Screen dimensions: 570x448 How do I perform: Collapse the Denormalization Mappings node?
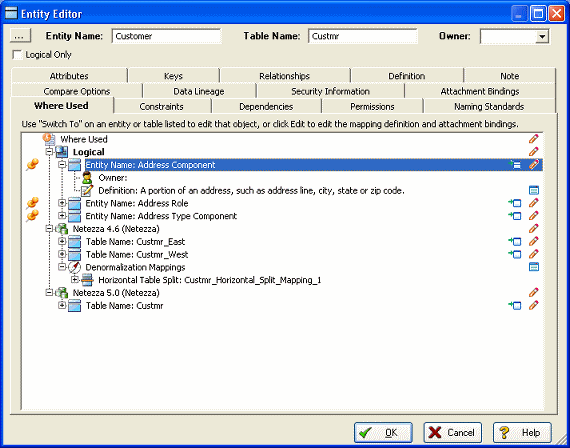[x=62, y=267]
